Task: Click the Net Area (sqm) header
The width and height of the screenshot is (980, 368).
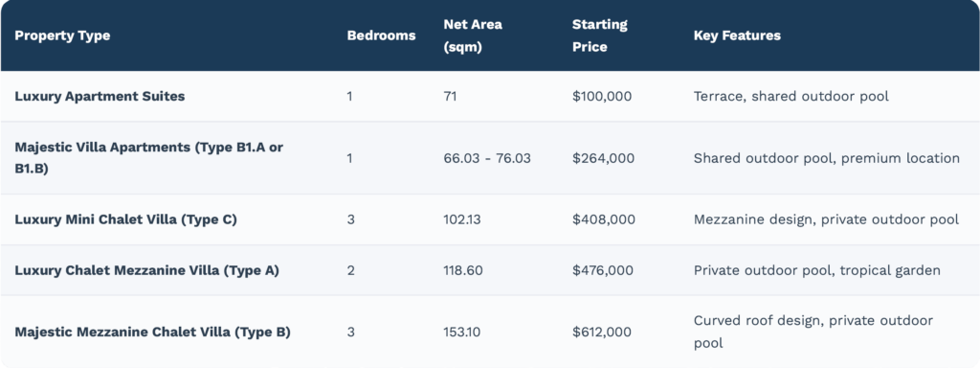Action: (x=473, y=35)
